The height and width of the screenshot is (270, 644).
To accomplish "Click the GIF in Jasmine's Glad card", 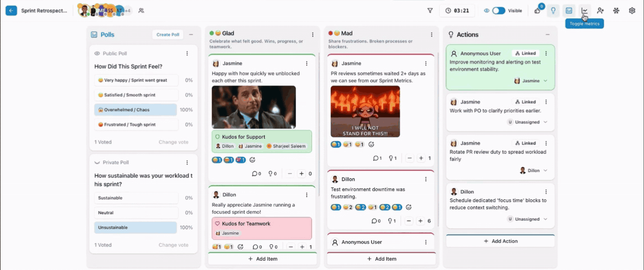I will point(254,107).
